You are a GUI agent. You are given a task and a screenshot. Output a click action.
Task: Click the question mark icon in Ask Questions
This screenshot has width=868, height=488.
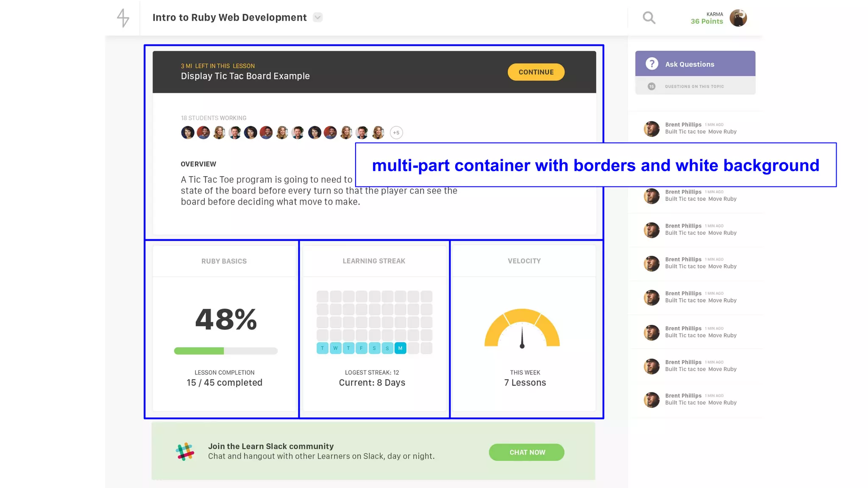pos(651,64)
